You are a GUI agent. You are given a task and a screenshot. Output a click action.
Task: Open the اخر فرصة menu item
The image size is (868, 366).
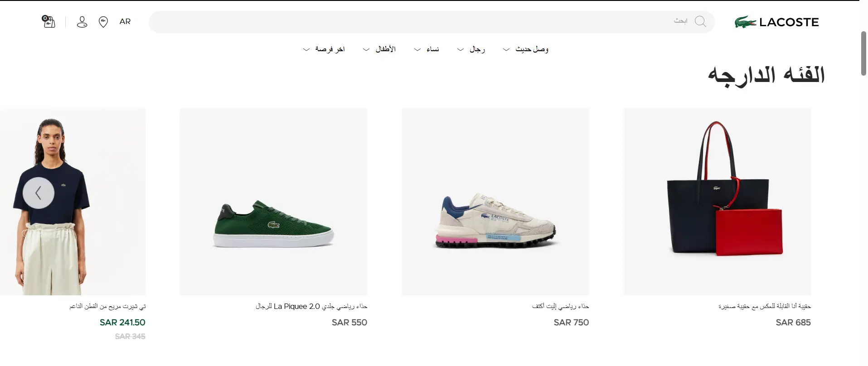pos(330,49)
